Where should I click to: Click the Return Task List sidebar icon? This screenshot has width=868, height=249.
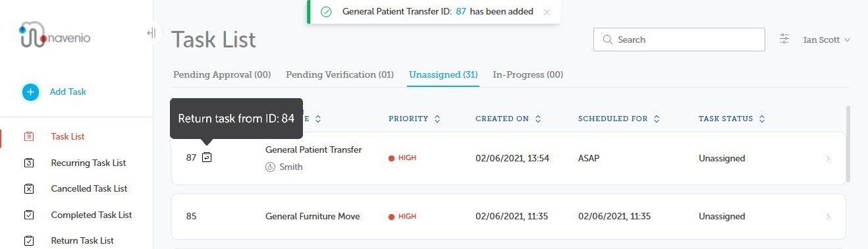pyautogui.click(x=28, y=241)
